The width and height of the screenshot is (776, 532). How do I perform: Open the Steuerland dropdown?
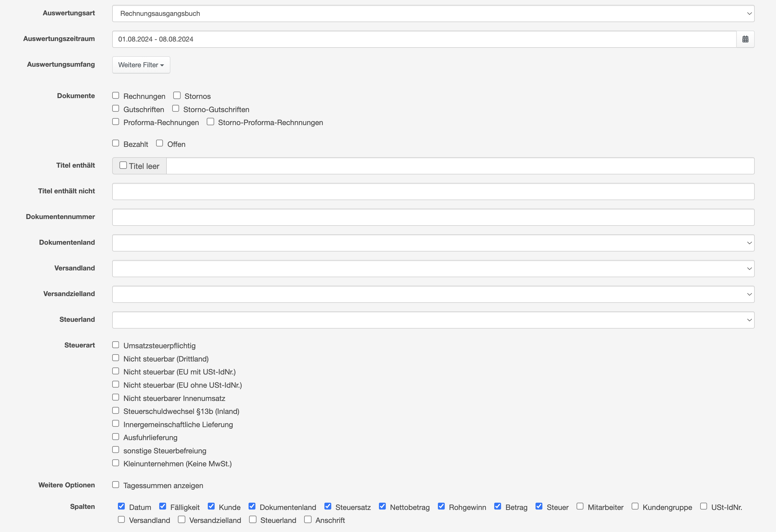point(433,320)
